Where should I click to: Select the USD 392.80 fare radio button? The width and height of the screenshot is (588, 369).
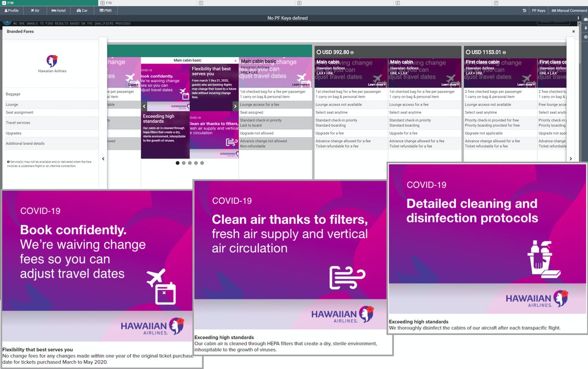[318, 52]
